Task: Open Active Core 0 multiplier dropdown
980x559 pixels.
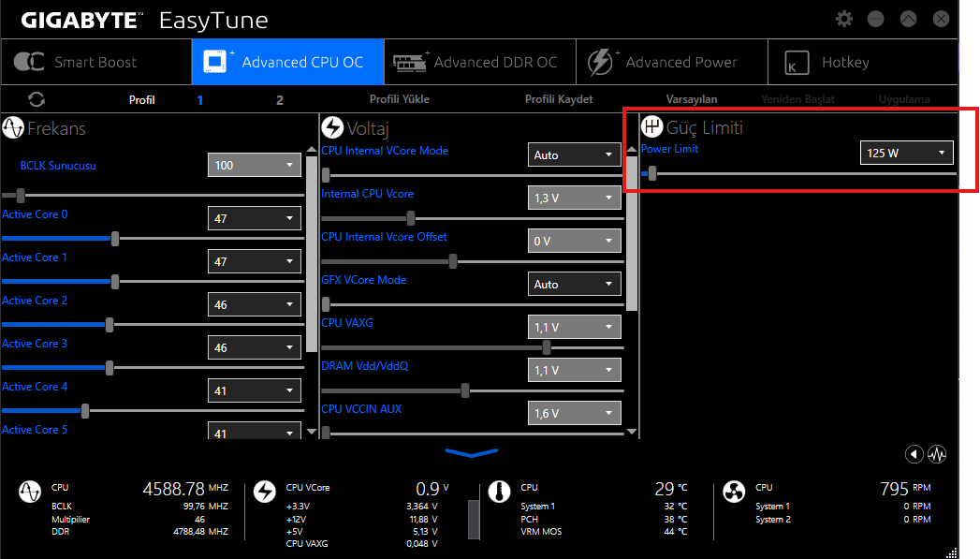Action: 255,218
